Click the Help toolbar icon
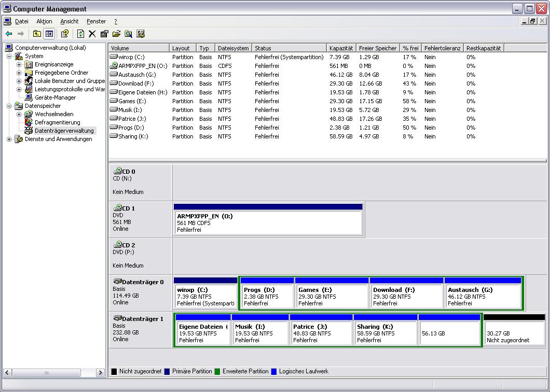Image resolution: width=550 pixels, height=392 pixels. click(64, 34)
